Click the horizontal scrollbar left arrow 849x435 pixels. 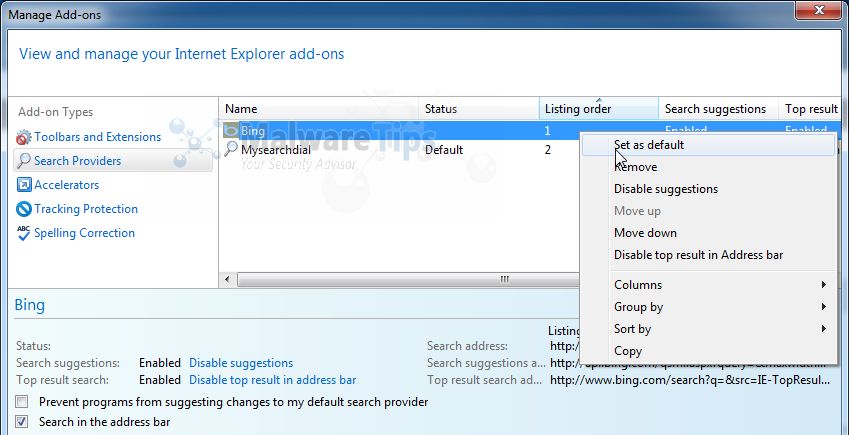[x=227, y=280]
